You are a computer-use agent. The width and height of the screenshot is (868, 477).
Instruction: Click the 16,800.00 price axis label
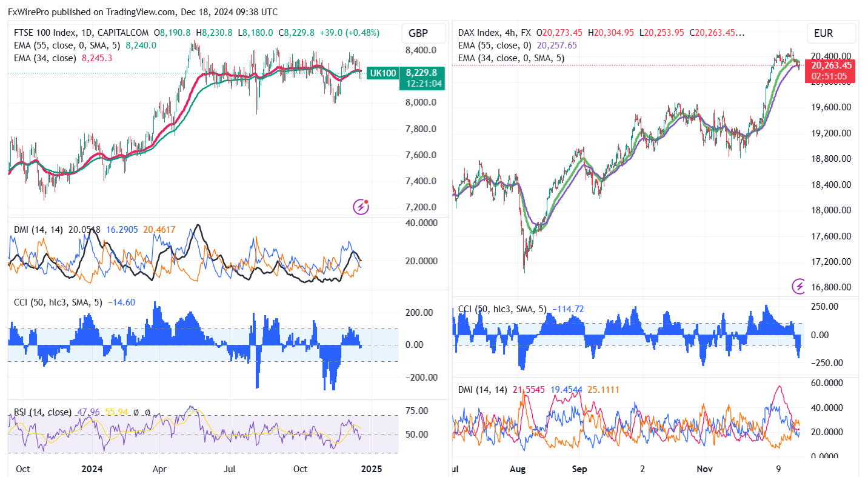click(x=832, y=287)
